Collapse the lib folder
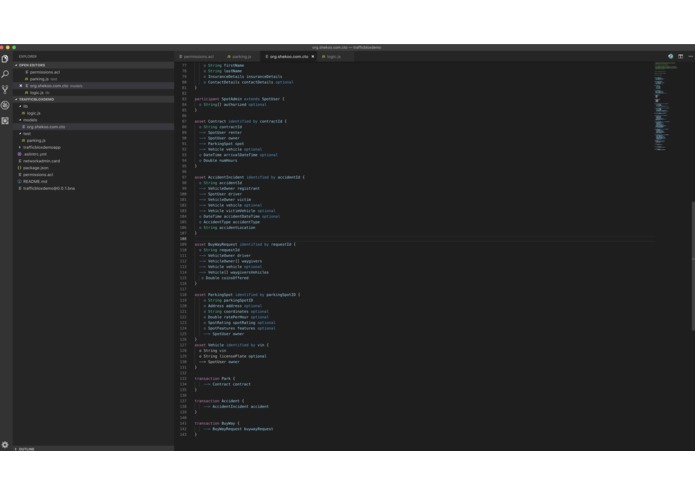 point(25,106)
